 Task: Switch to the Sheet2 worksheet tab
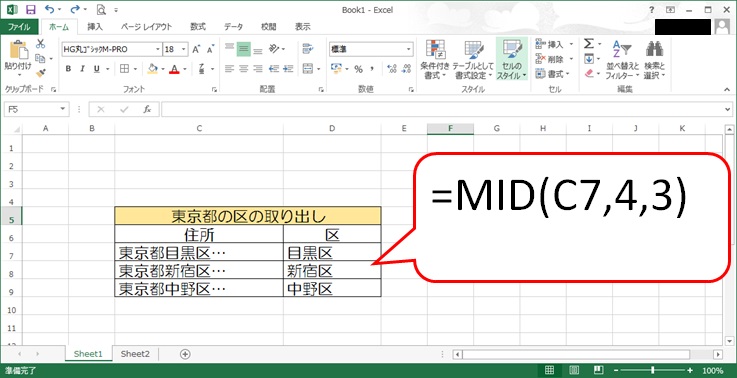135,354
